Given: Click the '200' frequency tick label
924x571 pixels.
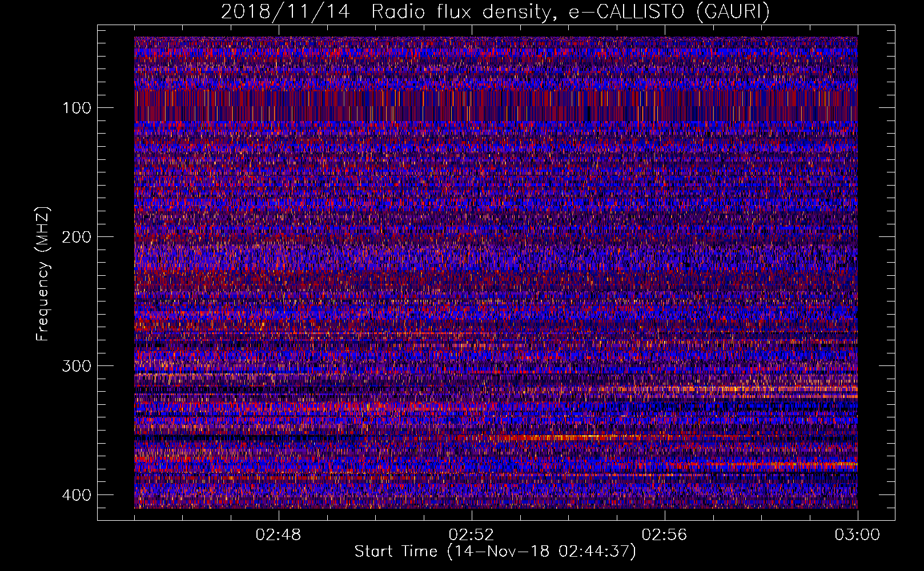Looking at the screenshot, I should coord(77,237).
